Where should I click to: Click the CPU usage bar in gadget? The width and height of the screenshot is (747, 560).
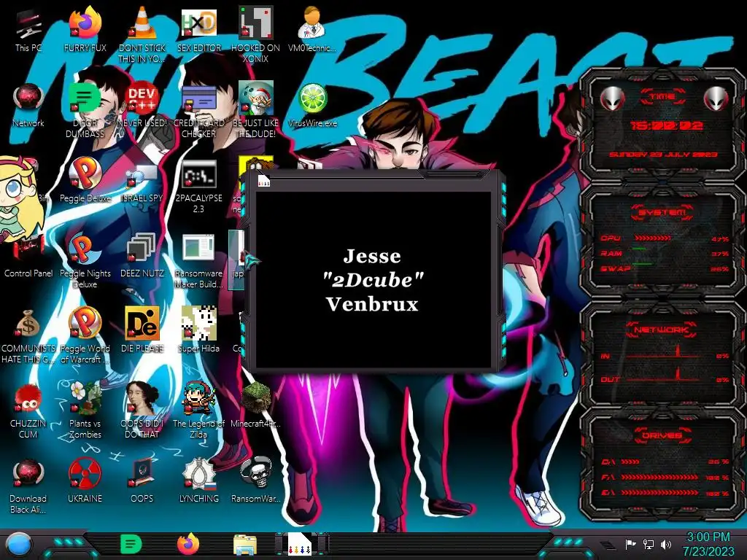coord(653,238)
